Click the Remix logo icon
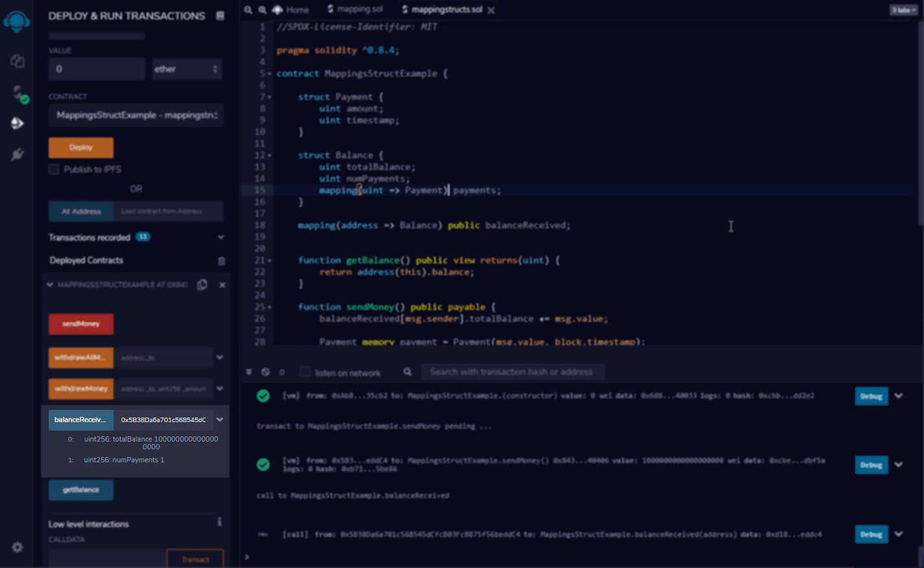Image resolution: width=924 pixels, height=568 pixels. pyautogui.click(x=17, y=21)
